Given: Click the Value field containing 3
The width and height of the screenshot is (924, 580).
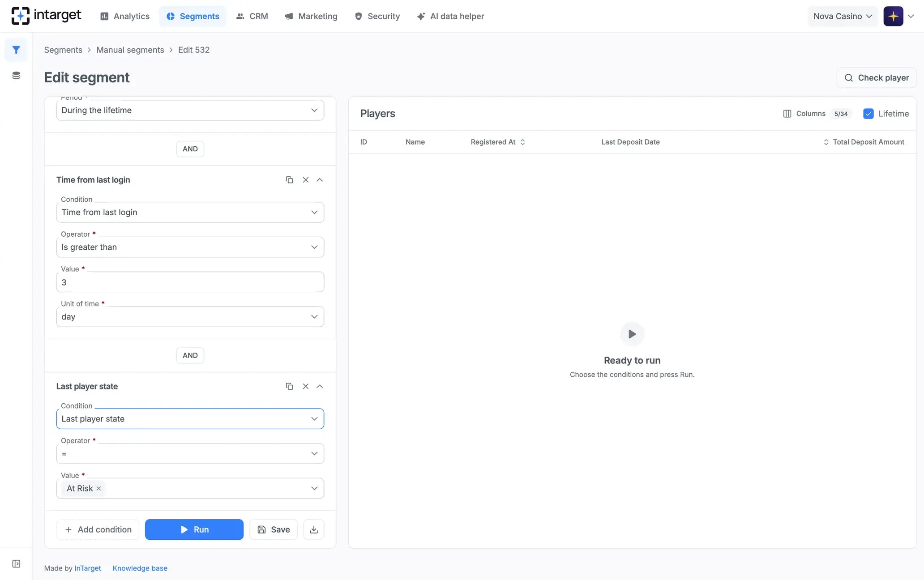Looking at the screenshot, I should pyautogui.click(x=190, y=282).
